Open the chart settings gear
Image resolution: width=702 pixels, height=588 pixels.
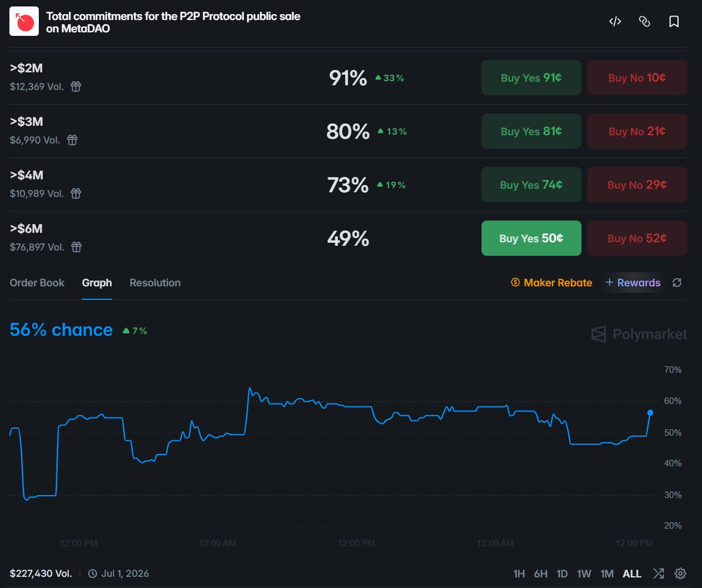pyautogui.click(x=680, y=573)
